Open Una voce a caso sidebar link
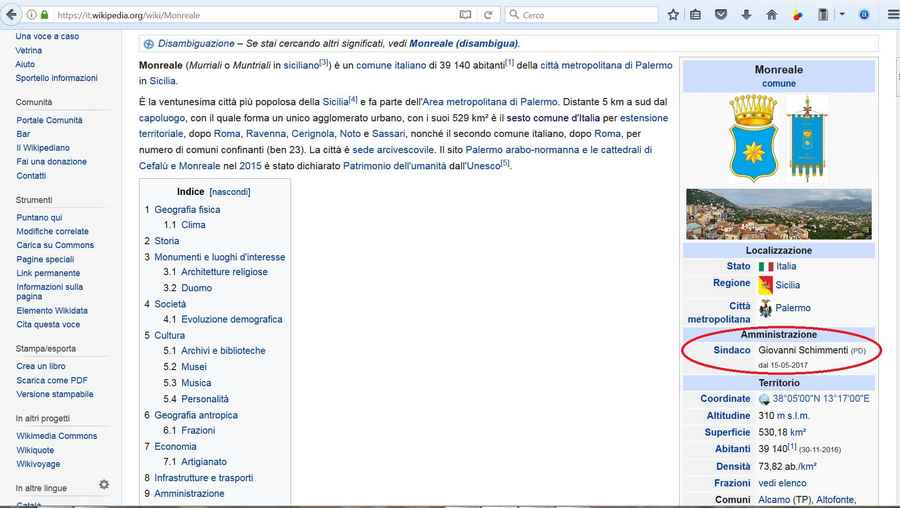900x508 pixels. [x=47, y=36]
